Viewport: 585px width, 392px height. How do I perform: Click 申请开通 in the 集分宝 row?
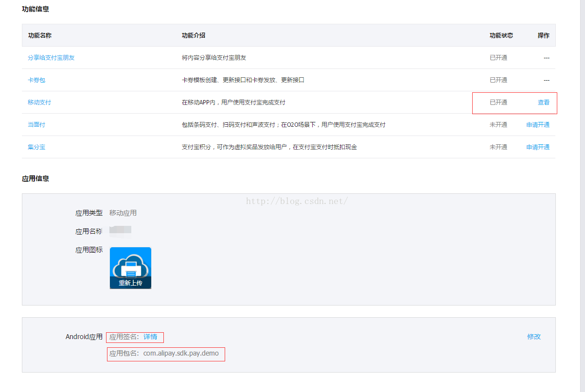tap(538, 147)
